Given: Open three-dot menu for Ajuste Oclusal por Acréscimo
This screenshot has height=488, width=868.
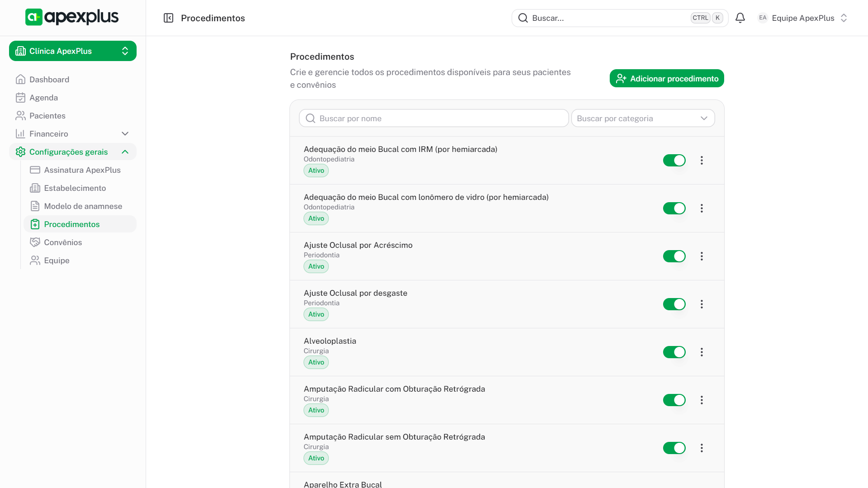Looking at the screenshot, I should pyautogui.click(x=702, y=256).
